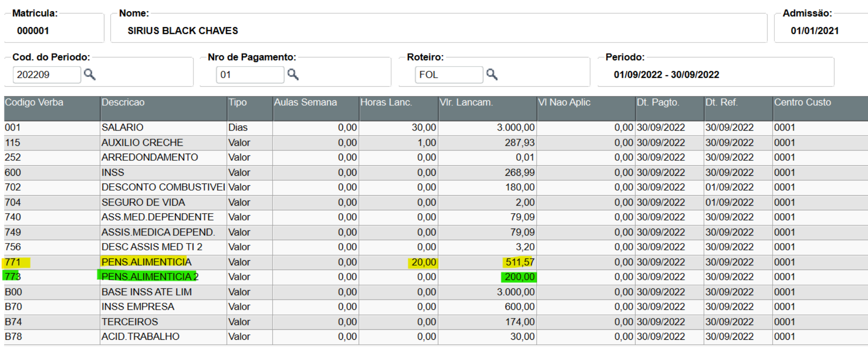The image size is (868, 347).
Task: Click the Horas Lanc. column header
Action: [x=398, y=108]
